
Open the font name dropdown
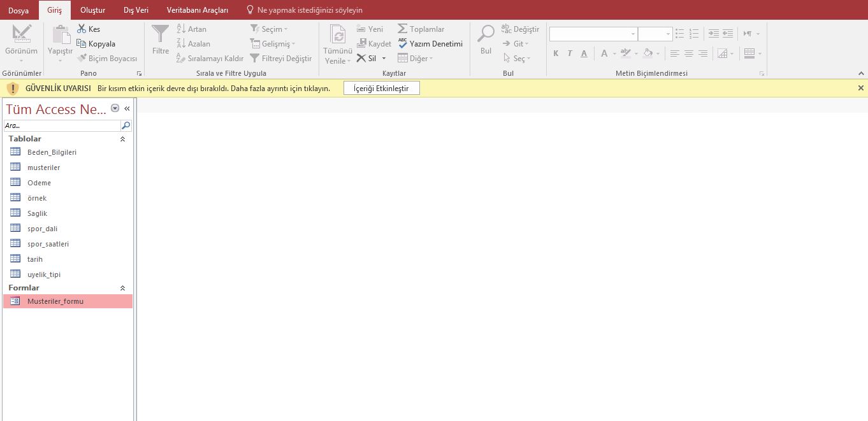coord(633,34)
